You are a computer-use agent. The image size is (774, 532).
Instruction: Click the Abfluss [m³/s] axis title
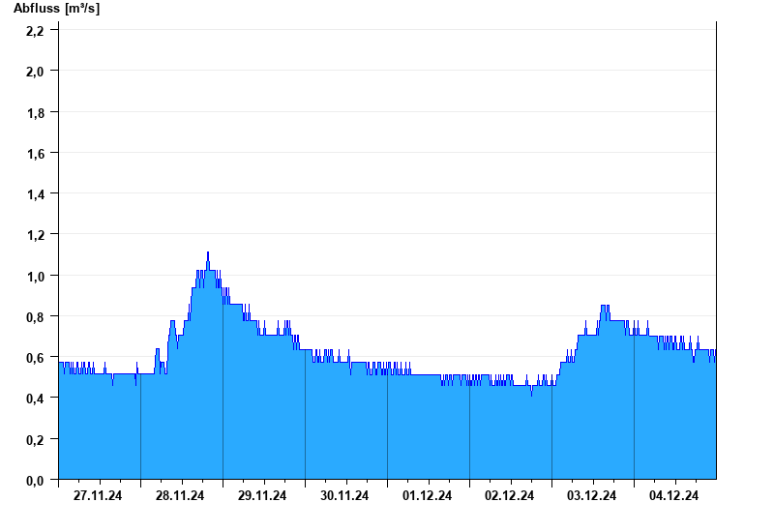[56, 9]
